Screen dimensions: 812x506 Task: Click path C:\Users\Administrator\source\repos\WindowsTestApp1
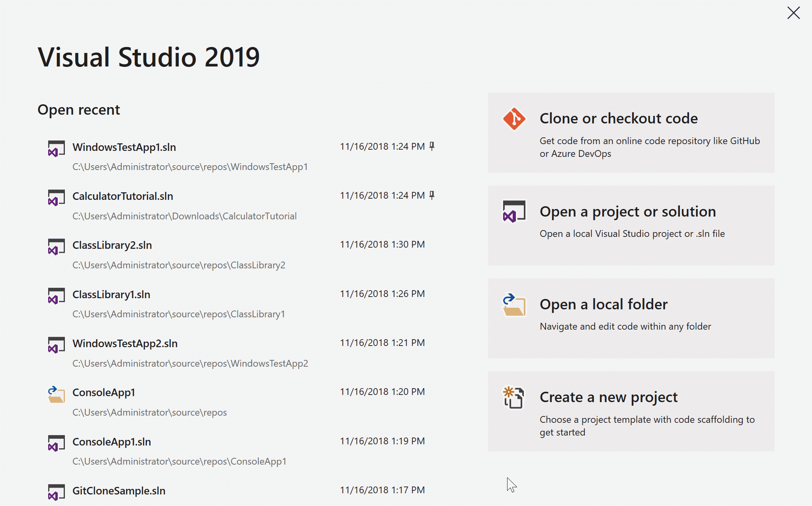tap(190, 167)
